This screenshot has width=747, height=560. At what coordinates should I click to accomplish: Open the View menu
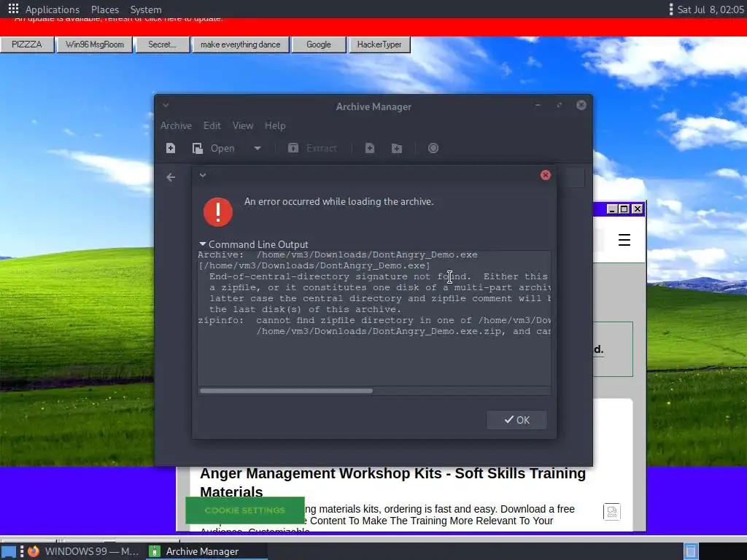point(242,125)
